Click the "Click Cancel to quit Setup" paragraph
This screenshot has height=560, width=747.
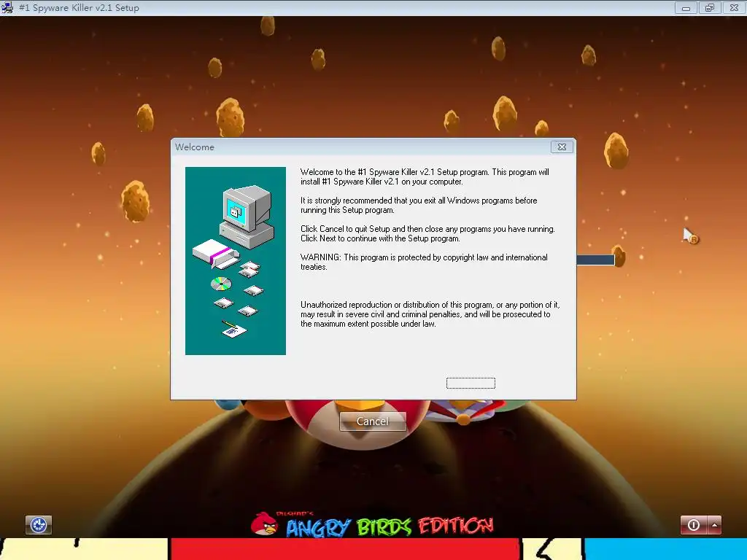pyautogui.click(x=427, y=234)
